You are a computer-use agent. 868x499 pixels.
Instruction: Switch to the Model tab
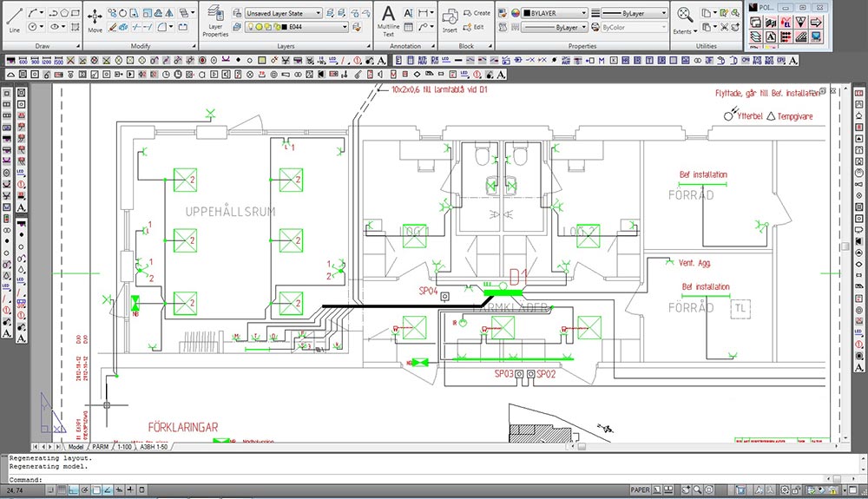[76, 446]
